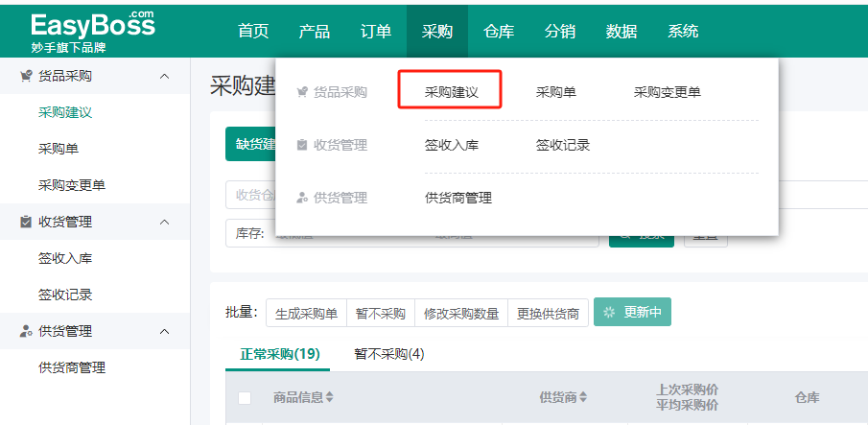This screenshot has width=868, height=425.
Task: Switch to the 正常采购(19) tab
Action: pyautogui.click(x=279, y=354)
